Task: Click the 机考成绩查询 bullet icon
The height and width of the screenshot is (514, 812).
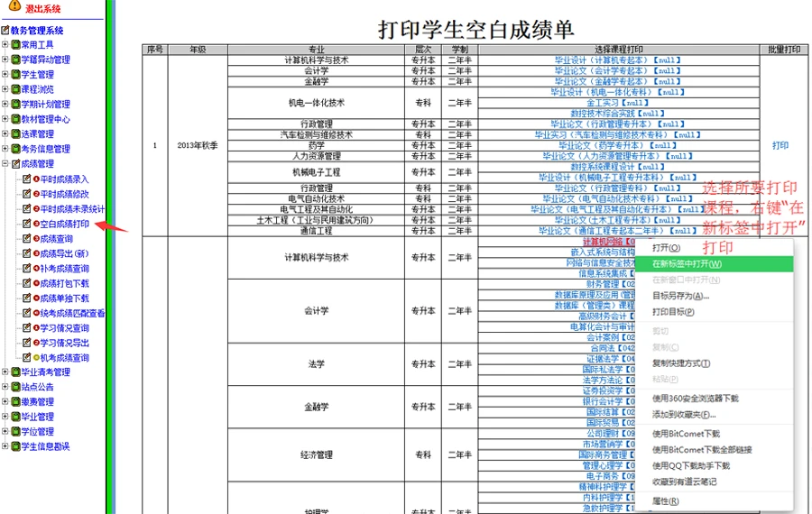Action: tap(34, 358)
